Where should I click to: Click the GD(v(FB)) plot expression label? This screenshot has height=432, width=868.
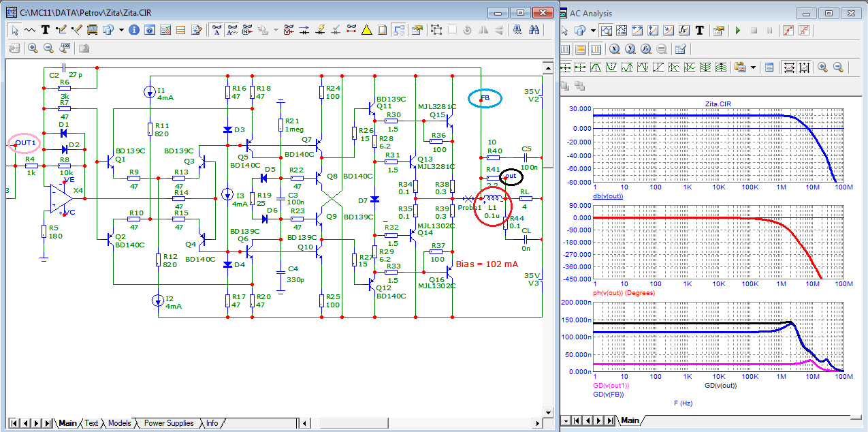click(609, 395)
